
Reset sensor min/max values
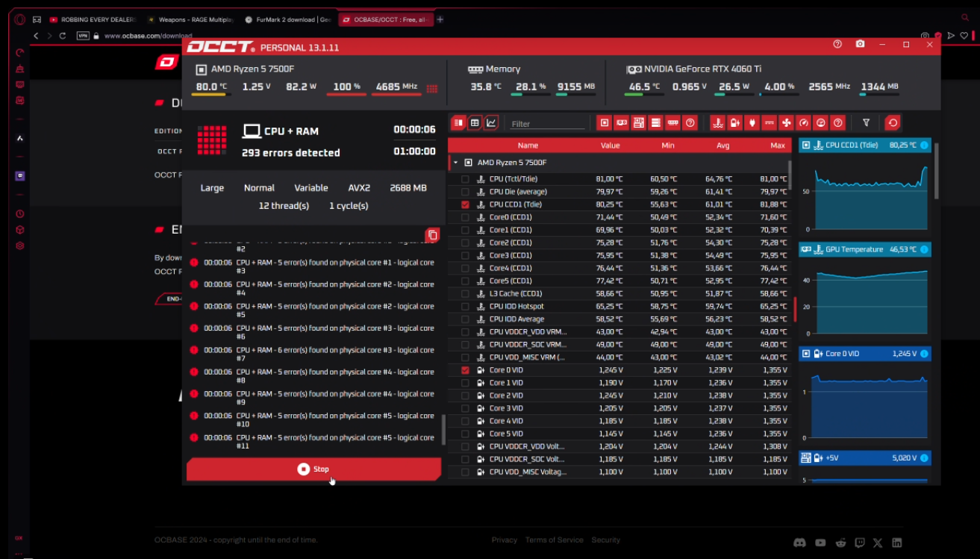click(x=892, y=122)
